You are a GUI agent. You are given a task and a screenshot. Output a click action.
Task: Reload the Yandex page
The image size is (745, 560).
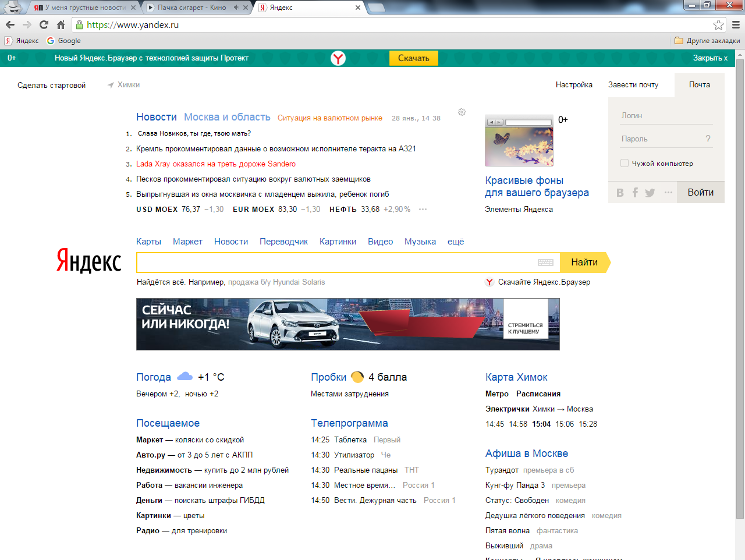(x=44, y=24)
